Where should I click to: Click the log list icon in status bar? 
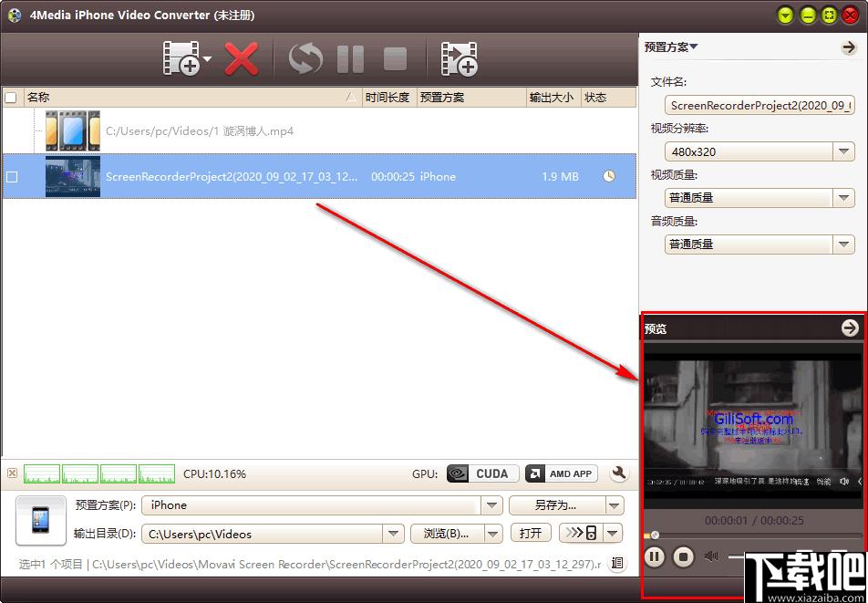point(617,564)
